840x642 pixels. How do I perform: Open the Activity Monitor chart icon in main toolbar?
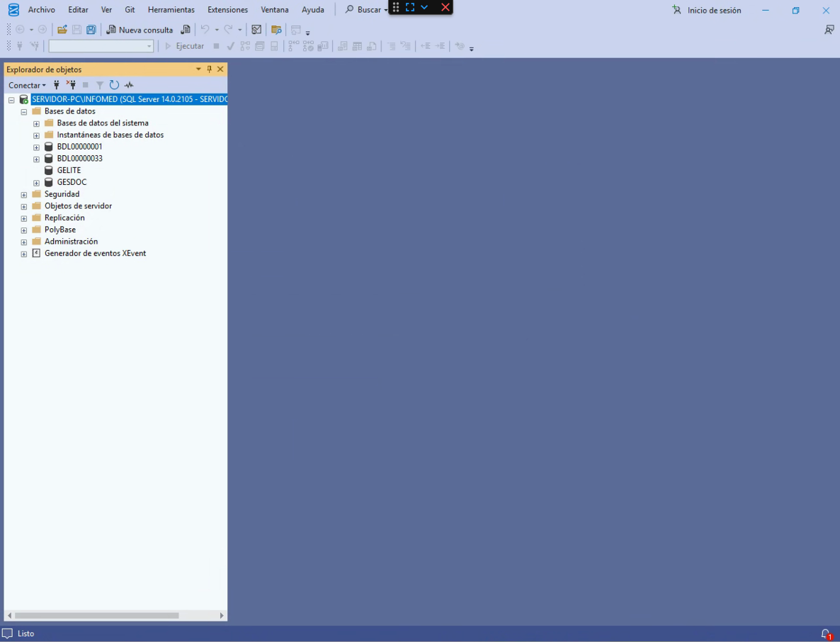tap(256, 30)
